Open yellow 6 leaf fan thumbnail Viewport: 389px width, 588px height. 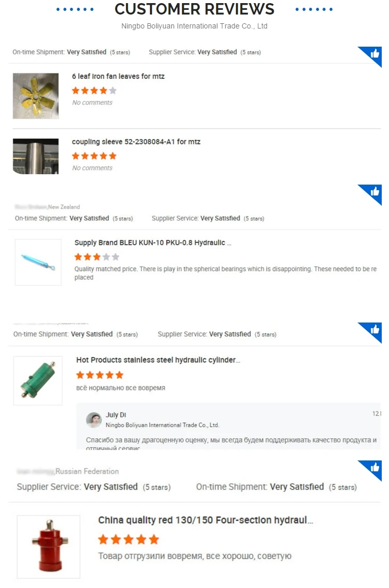point(36,96)
